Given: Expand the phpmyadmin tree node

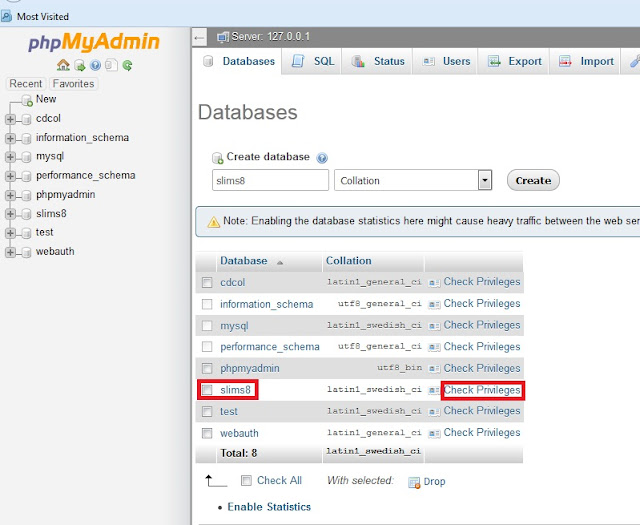Looking at the screenshot, I should (11, 195).
